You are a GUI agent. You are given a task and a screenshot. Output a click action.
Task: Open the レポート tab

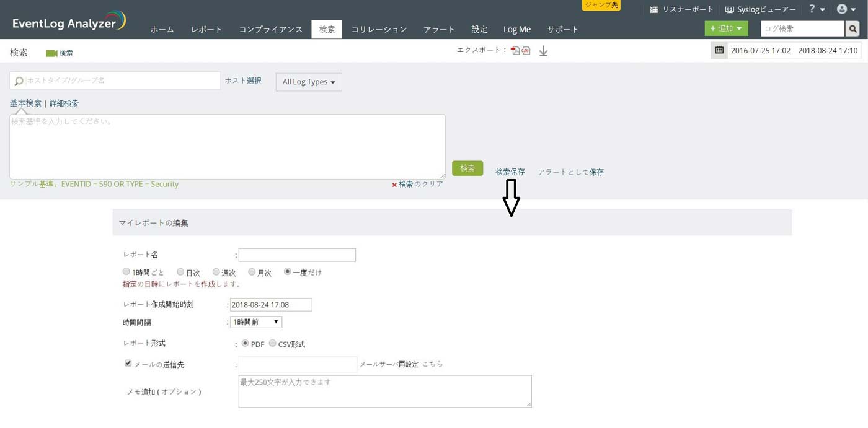click(206, 29)
